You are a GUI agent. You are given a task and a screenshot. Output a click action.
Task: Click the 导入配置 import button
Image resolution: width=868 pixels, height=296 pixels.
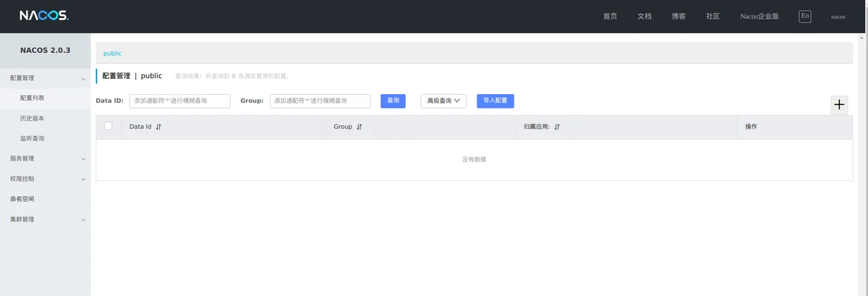pyautogui.click(x=495, y=101)
